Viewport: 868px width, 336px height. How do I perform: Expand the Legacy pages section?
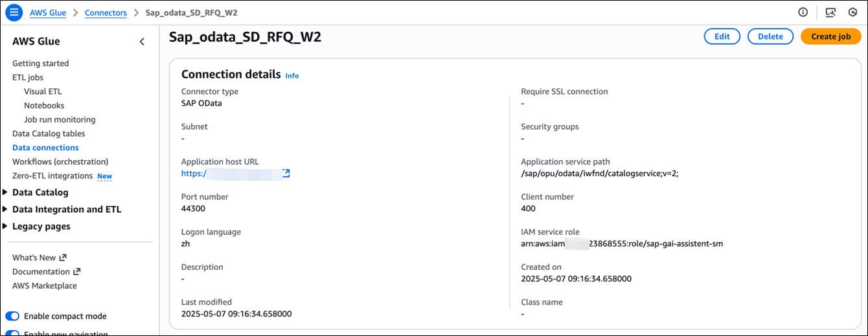point(6,226)
